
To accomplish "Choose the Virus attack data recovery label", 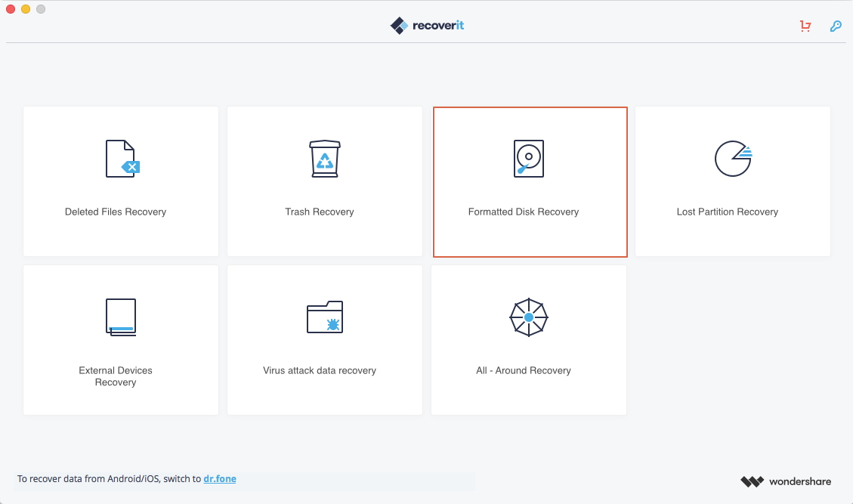I will pos(320,371).
